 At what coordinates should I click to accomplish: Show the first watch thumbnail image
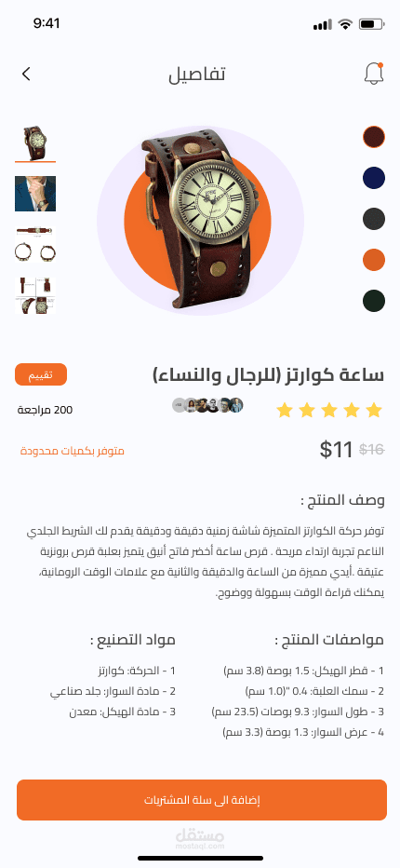(35, 142)
